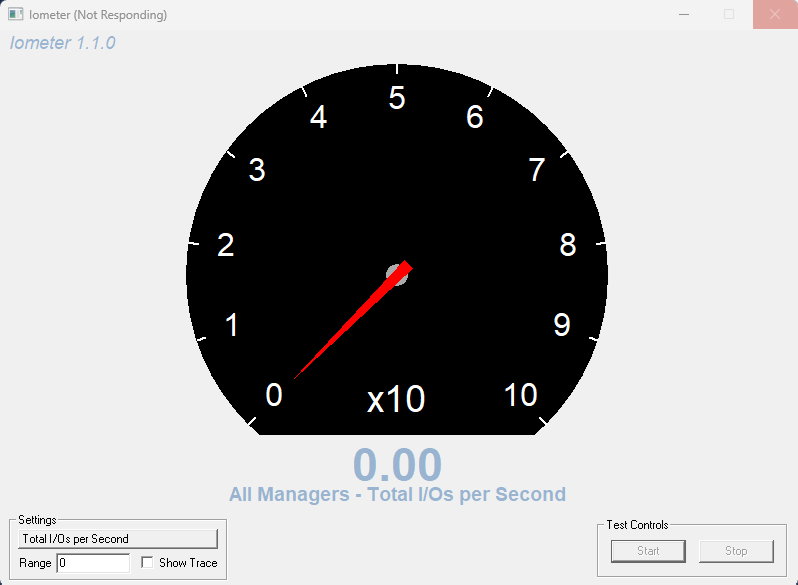798x585 pixels.
Task: Click the Iometer 1.1.0 version label
Action: [63, 43]
